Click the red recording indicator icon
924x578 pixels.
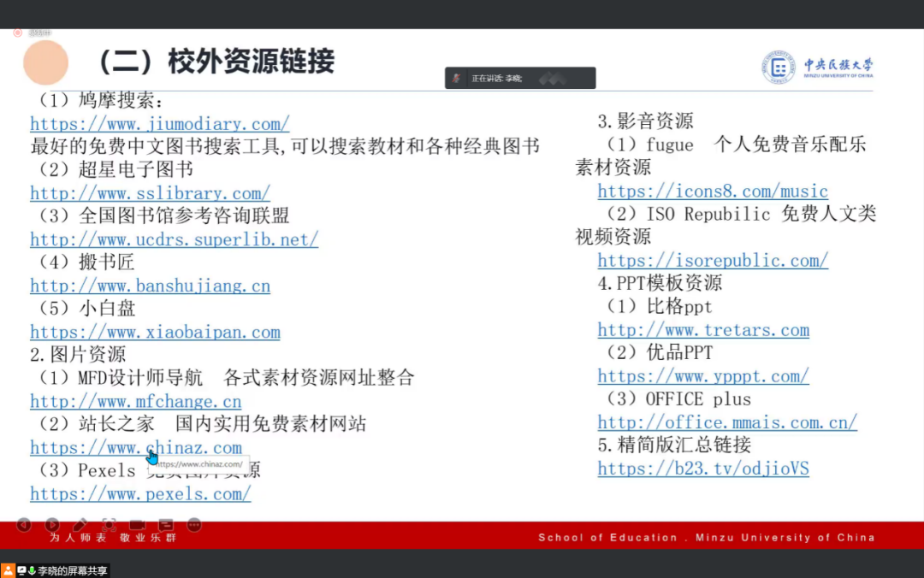[17, 32]
